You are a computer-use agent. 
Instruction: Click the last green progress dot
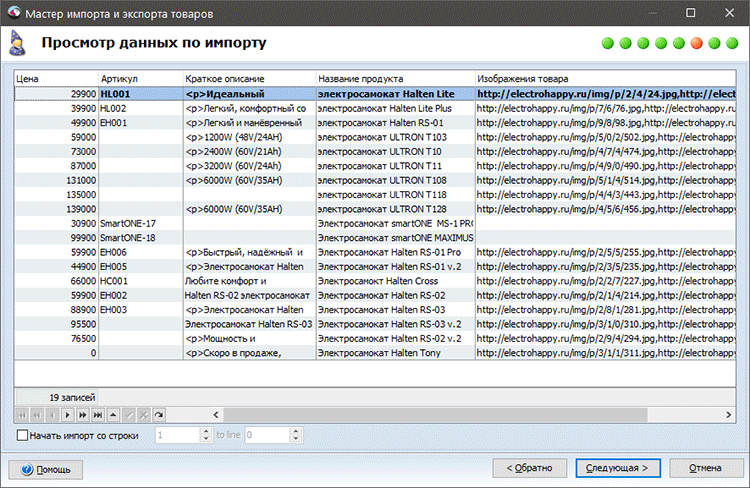732,44
